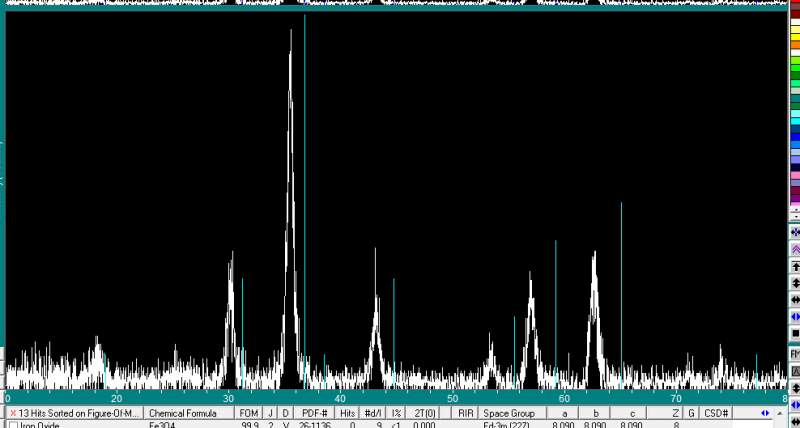Pick the orange swatch in the color palette
Image resolution: width=800 pixels, height=428 pixels.
tap(794, 45)
